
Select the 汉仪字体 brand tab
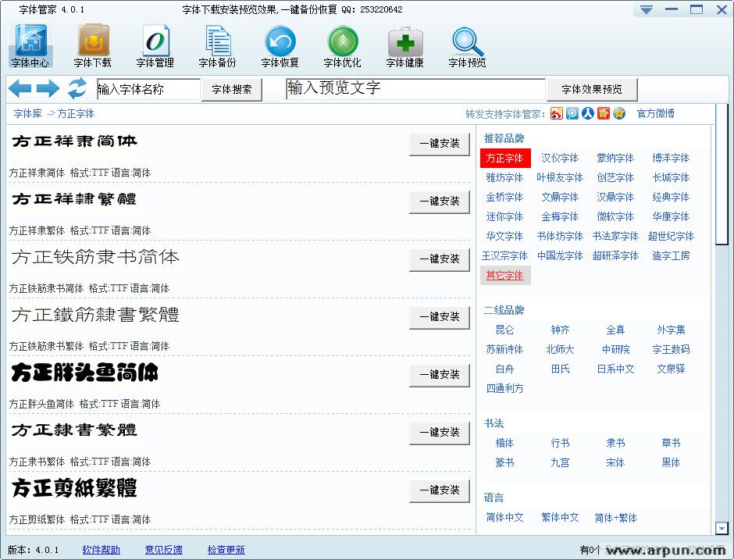(559, 158)
